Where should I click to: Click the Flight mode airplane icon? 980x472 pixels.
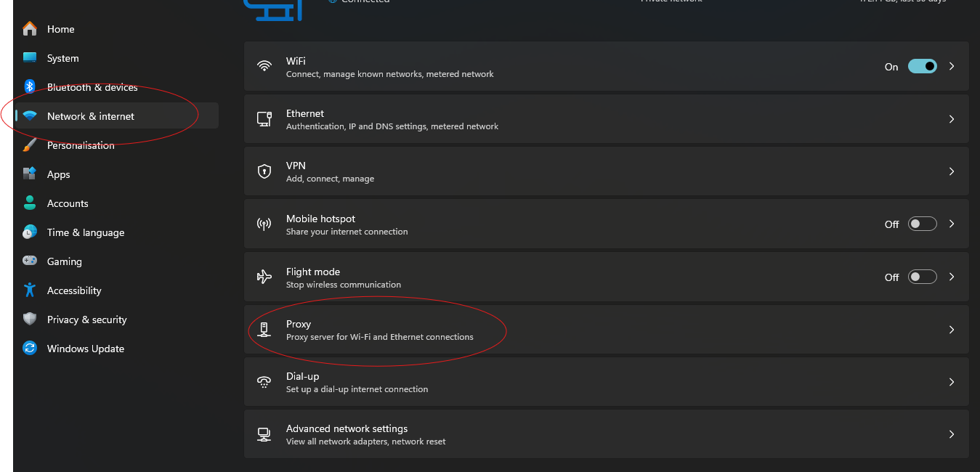click(x=264, y=277)
